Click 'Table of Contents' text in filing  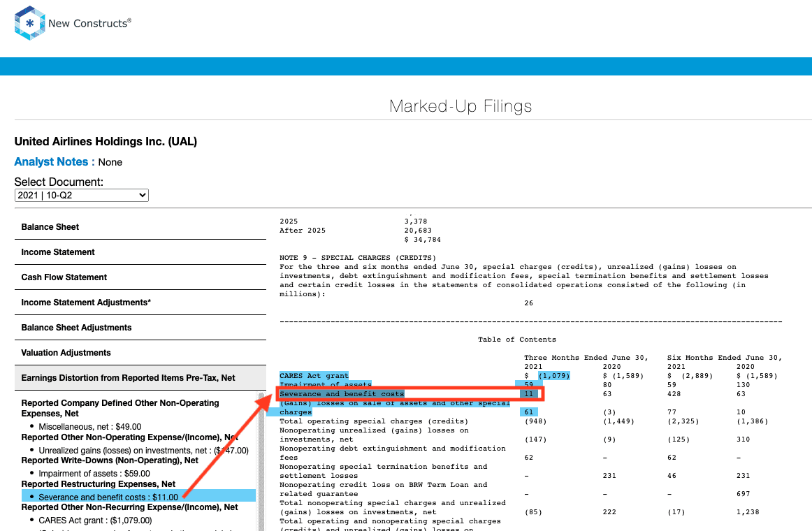517,340
